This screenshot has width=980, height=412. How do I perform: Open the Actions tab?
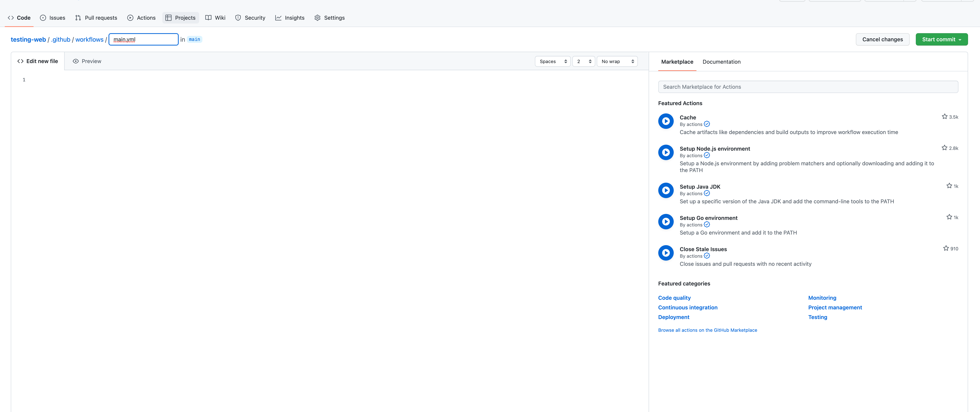point(141,18)
